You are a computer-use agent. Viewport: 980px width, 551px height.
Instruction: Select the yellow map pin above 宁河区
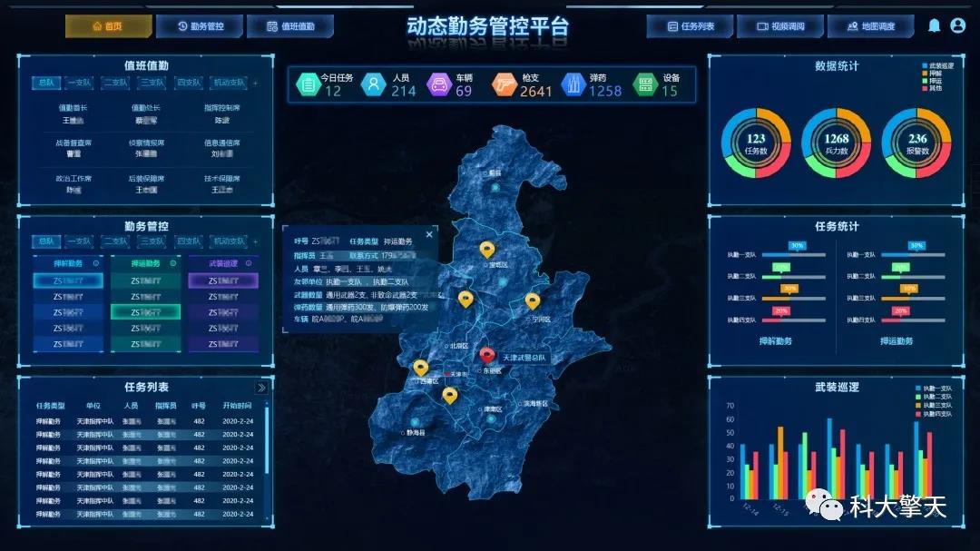532,302
